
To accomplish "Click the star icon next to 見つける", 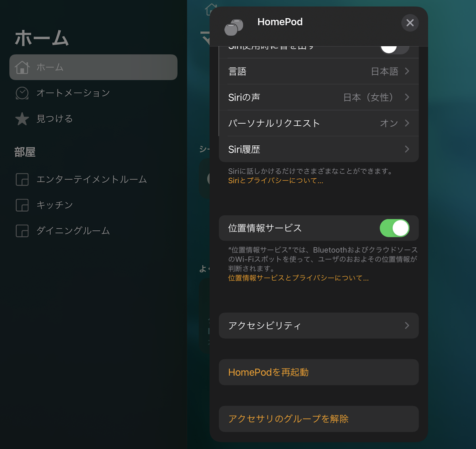I will pos(22,119).
